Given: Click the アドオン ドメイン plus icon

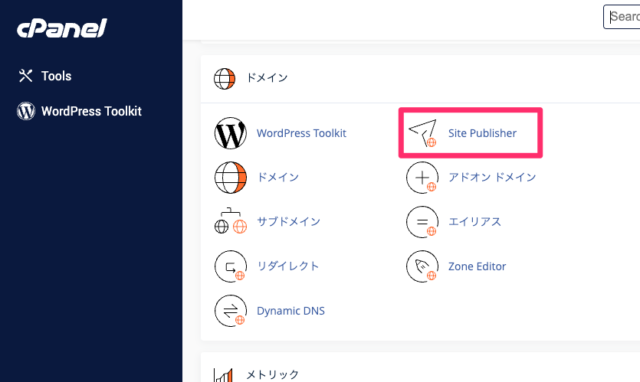Looking at the screenshot, I should [422, 178].
